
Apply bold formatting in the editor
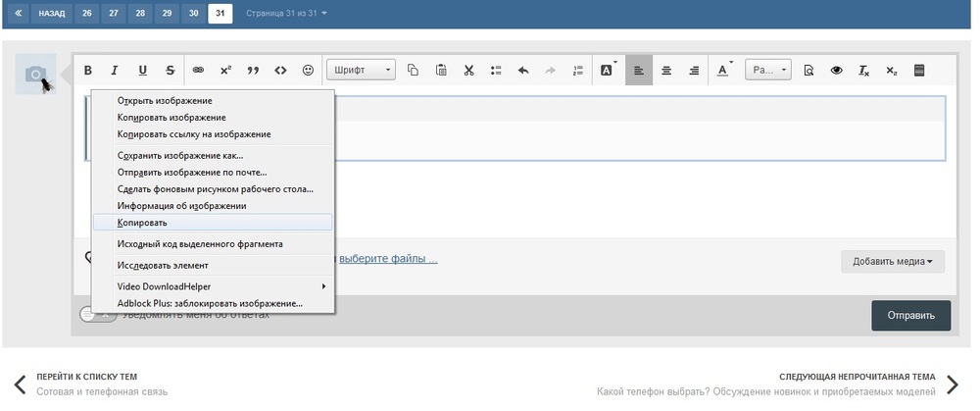88,71
